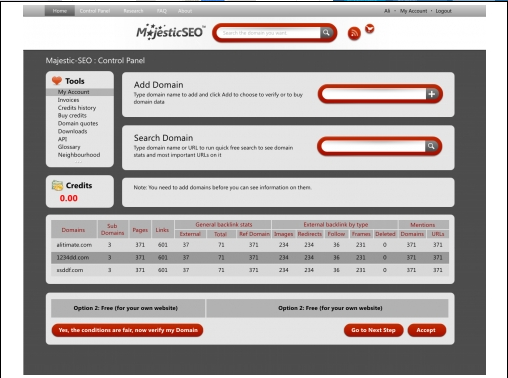Open the red RSS feed icon

click(354, 33)
